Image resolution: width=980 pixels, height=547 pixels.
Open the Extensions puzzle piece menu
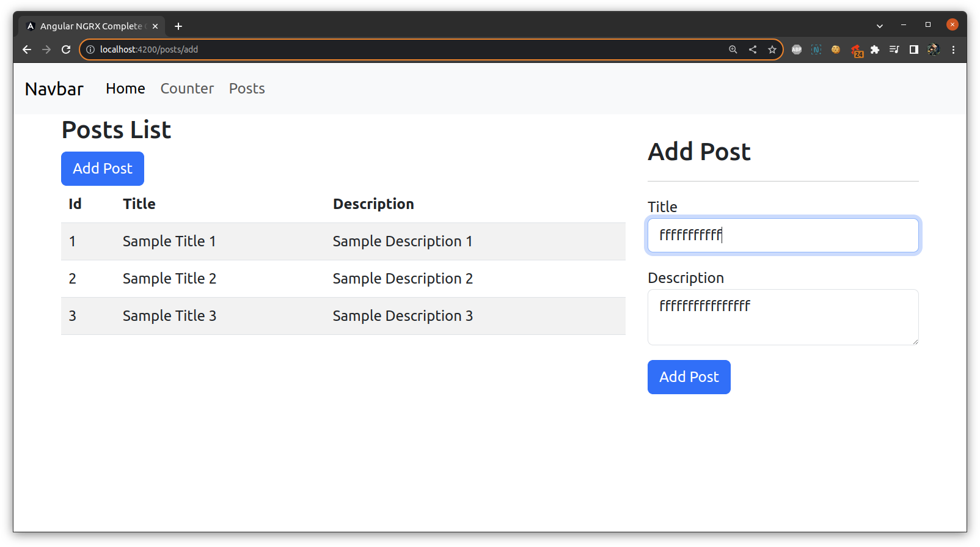click(875, 50)
